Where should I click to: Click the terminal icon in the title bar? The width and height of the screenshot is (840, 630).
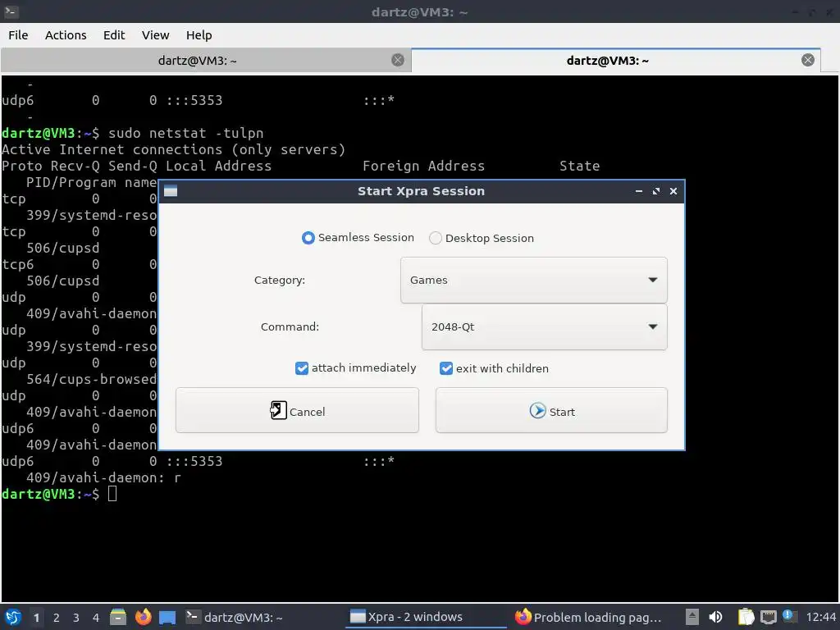11,11
